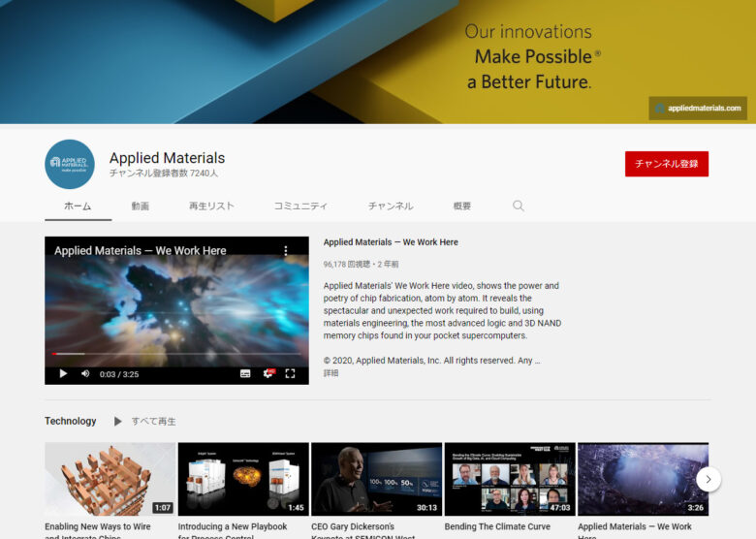Open the 再生リスト tab
Viewport: 756px width, 539px height.
click(211, 206)
